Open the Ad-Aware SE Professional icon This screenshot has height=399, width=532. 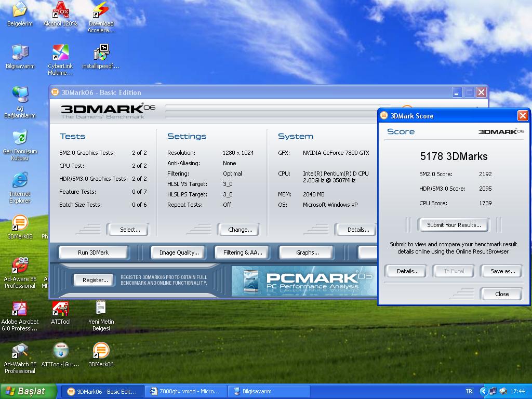20,266
